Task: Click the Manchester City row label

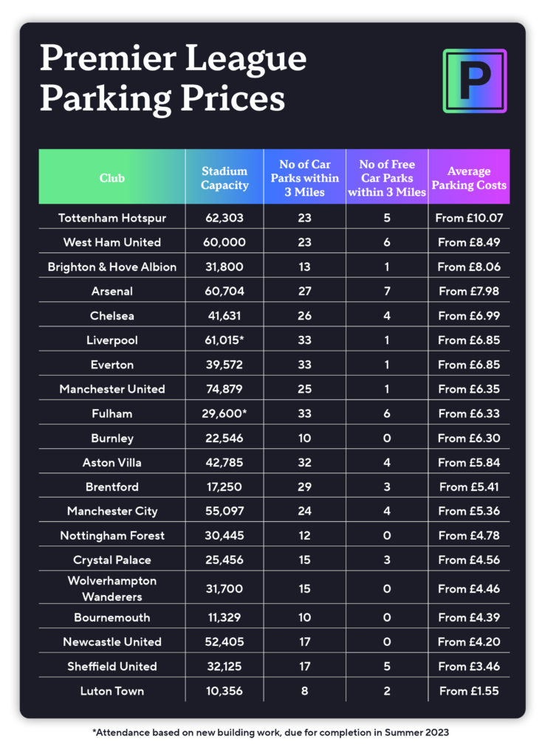Action: pos(112,511)
